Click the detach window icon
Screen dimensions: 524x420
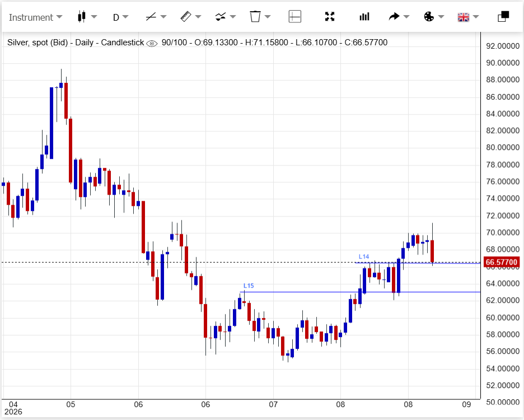click(x=503, y=16)
